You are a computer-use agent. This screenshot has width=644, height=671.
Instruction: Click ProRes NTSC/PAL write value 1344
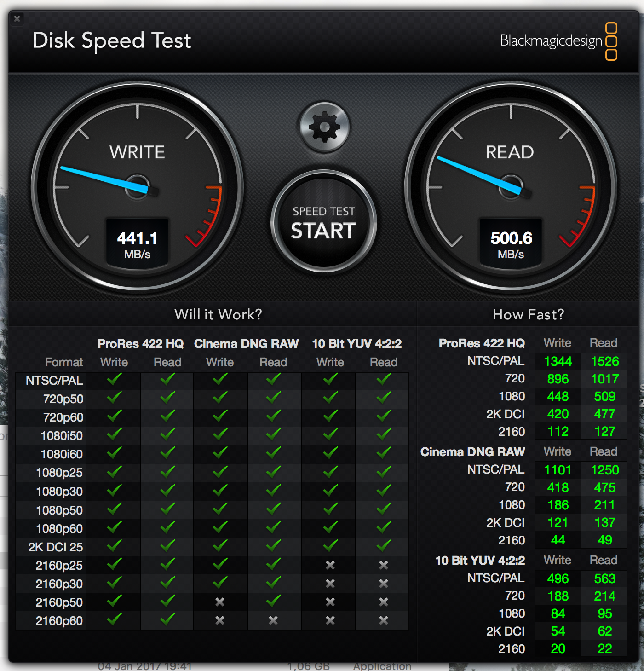click(558, 361)
